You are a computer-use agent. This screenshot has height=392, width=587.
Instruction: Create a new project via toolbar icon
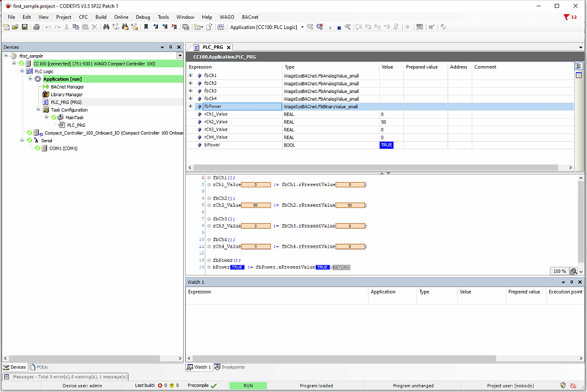(x=6, y=27)
